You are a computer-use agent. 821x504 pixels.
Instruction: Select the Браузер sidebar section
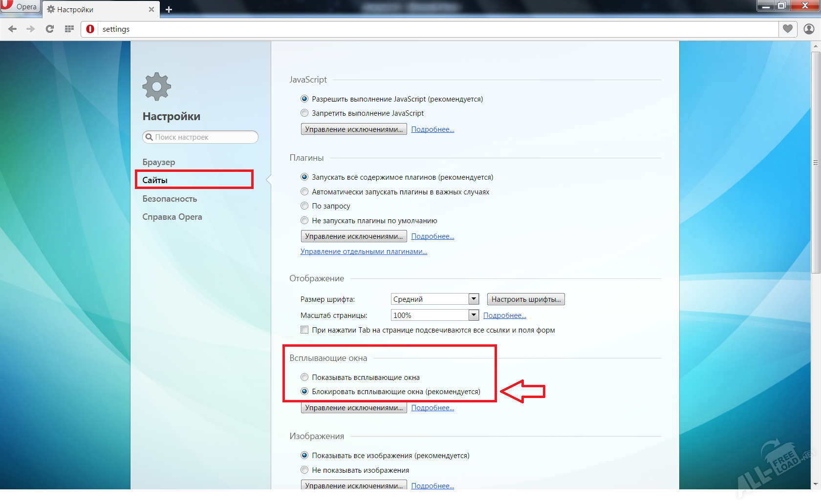click(x=158, y=162)
